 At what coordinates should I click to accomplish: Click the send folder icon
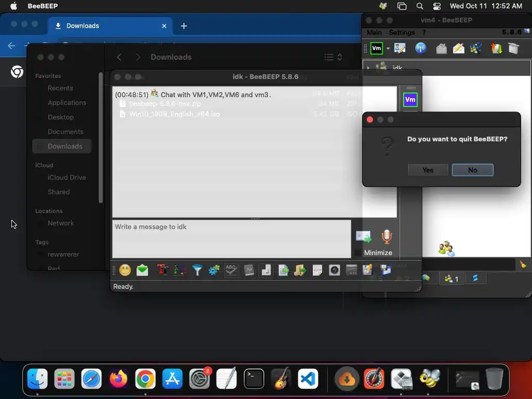pos(300,270)
